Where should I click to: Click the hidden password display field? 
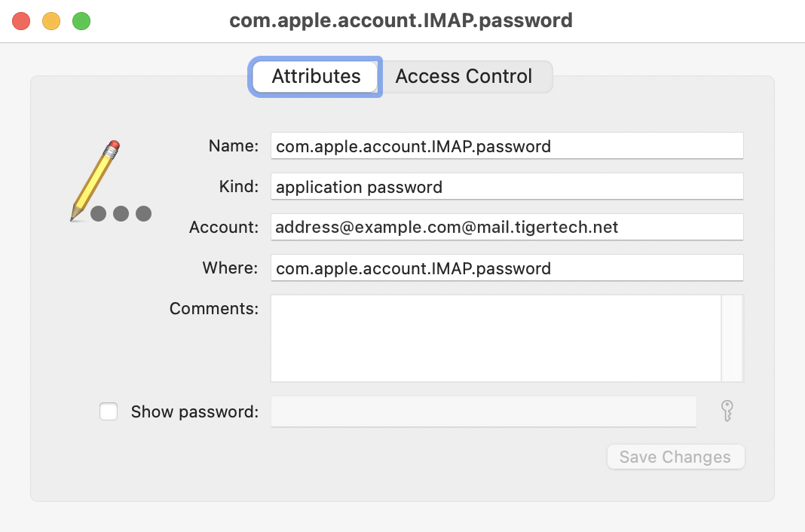point(483,411)
